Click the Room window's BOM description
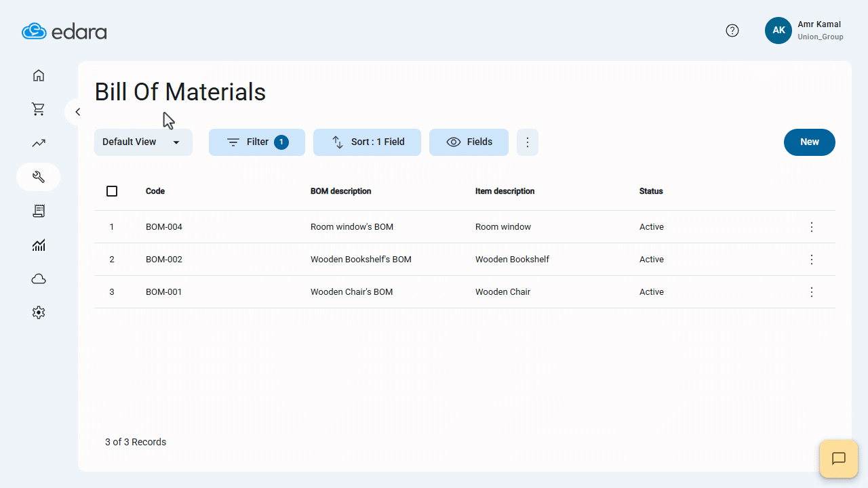Image resolution: width=868 pixels, height=488 pixels. click(x=352, y=227)
